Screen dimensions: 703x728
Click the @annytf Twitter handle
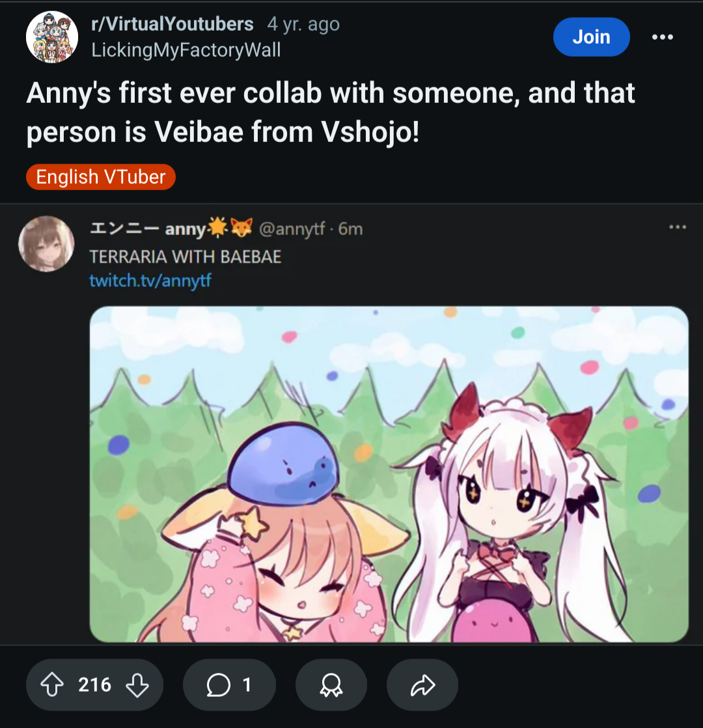(292, 229)
